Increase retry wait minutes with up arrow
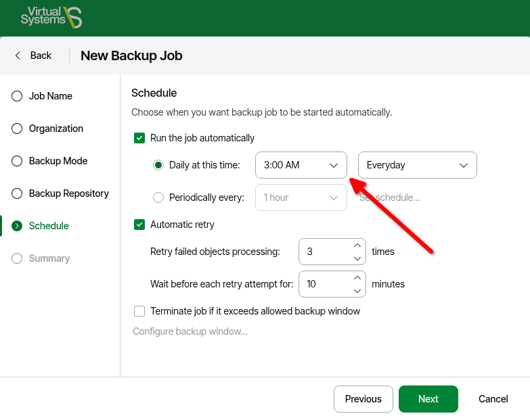 click(357, 278)
